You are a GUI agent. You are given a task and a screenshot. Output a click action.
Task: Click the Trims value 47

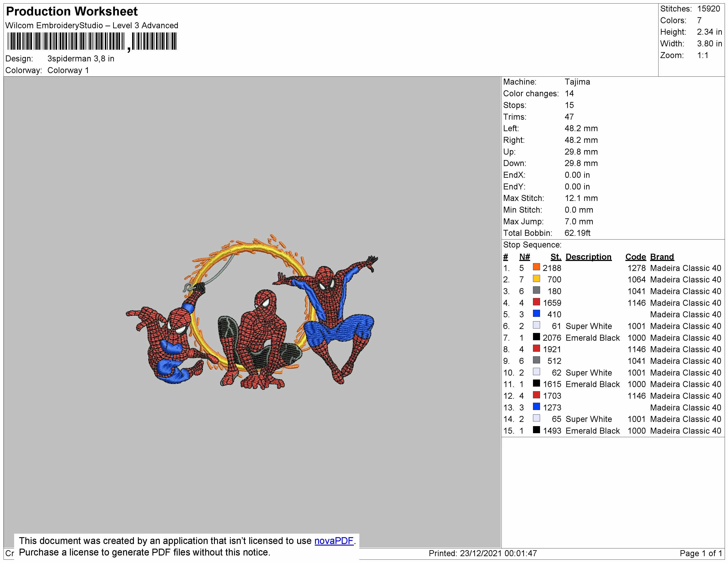[569, 117]
